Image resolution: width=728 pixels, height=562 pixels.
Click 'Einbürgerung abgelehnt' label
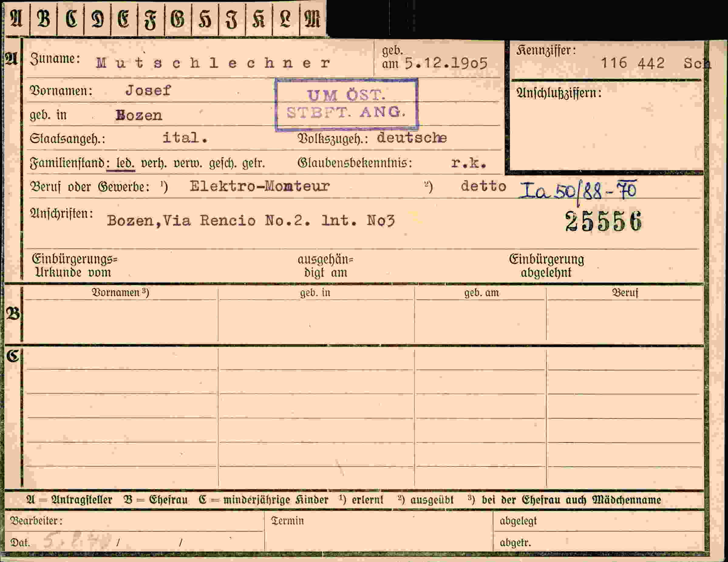546,266
